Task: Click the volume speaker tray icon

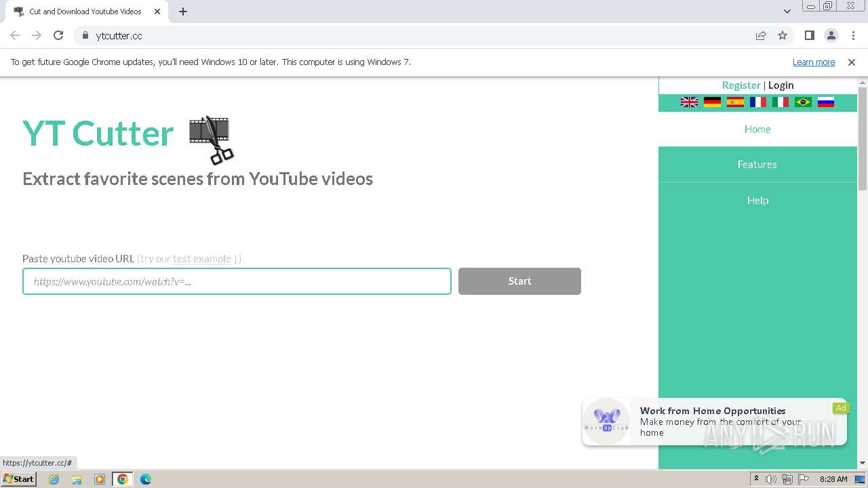Action: [x=771, y=479]
